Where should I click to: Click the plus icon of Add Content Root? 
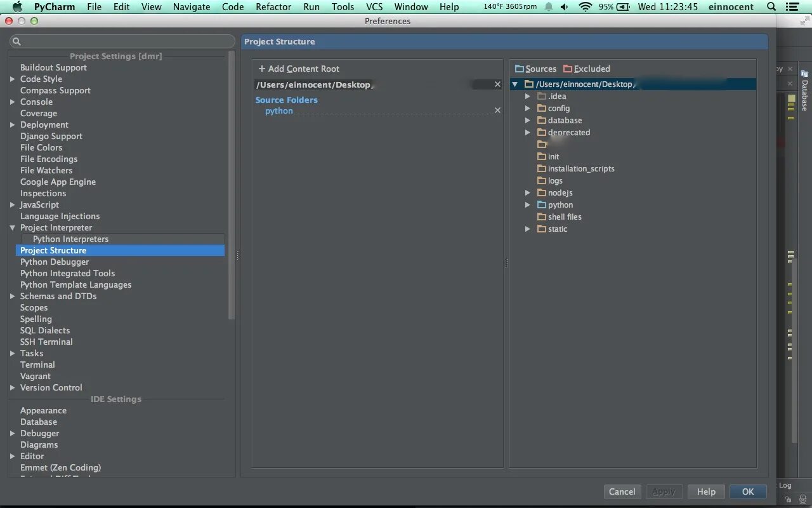coord(261,69)
